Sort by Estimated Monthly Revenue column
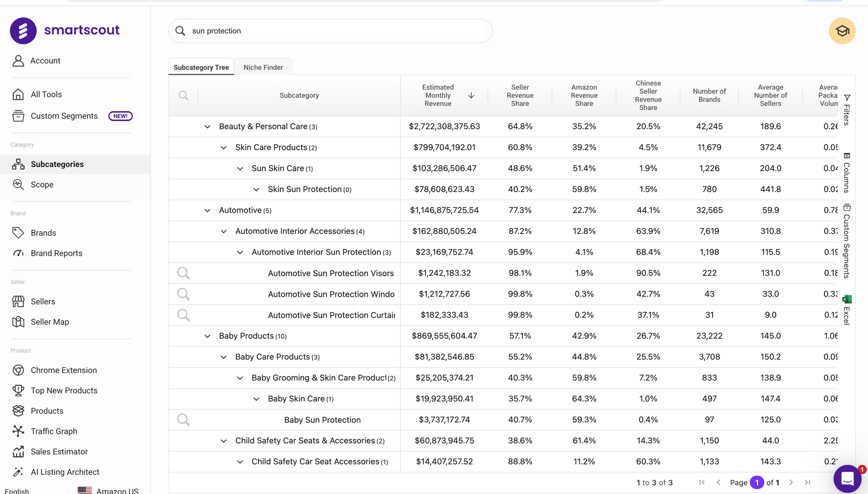This screenshot has width=868, height=494. pos(438,95)
